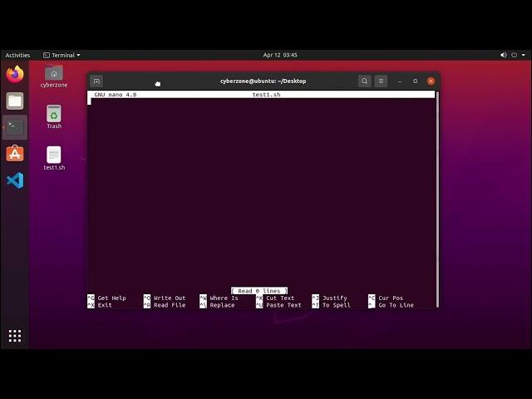This screenshot has width=532, height=399.
Task: Click the 'Write Out' shortcut text
Action: (170, 298)
